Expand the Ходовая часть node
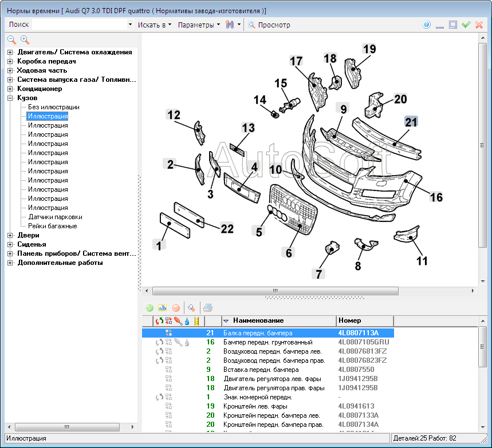492x448 pixels. pyautogui.click(x=10, y=70)
